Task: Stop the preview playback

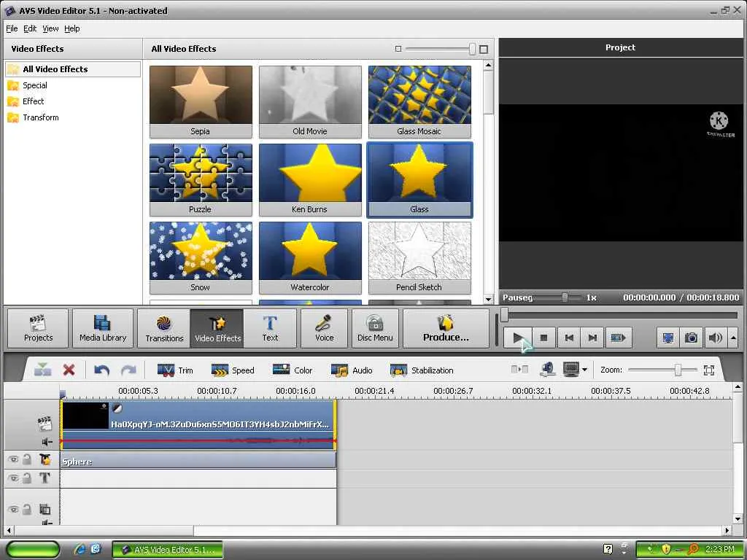Action: coord(543,338)
